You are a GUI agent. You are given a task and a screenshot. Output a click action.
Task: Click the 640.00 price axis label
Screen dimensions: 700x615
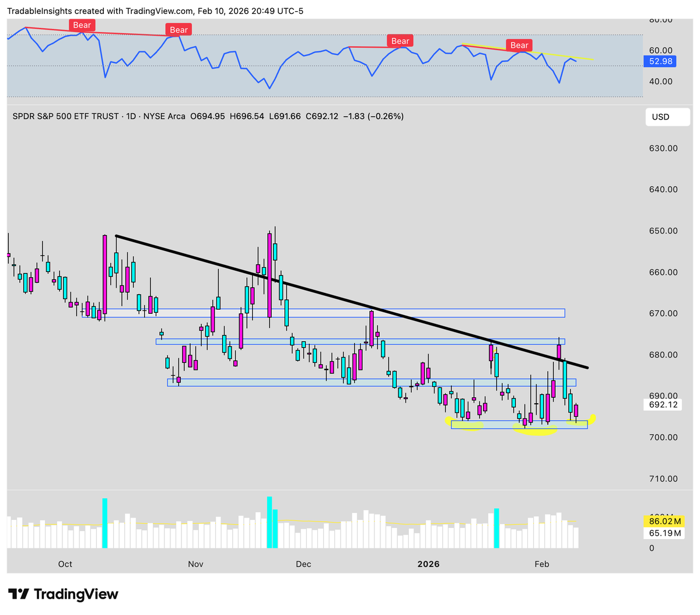(x=664, y=189)
